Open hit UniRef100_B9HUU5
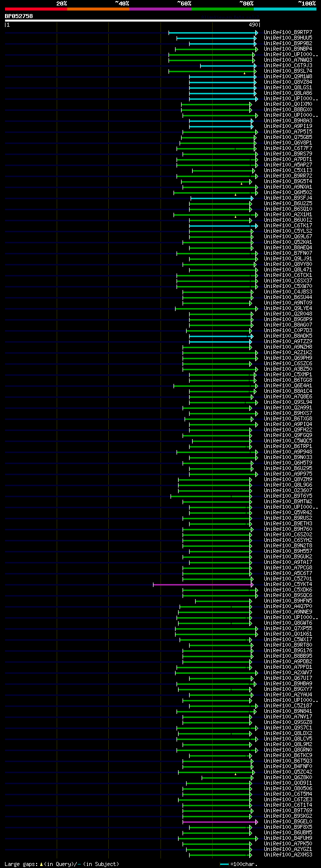321x868 pixels. tap(288, 38)
